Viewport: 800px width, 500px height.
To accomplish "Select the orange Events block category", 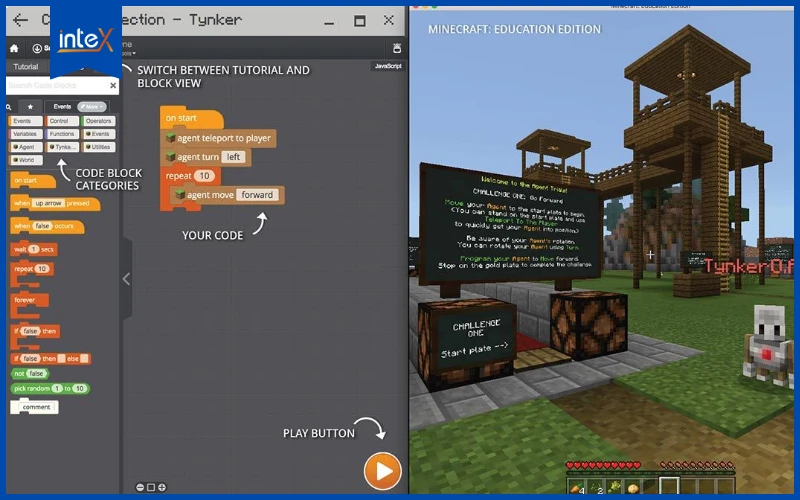I will 25,121.
